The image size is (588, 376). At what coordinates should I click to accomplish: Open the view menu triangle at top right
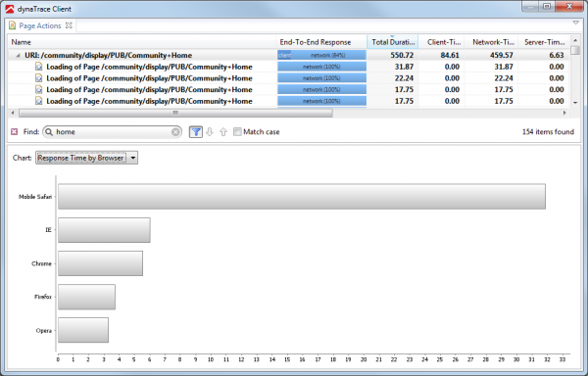[x=576, y=23]
